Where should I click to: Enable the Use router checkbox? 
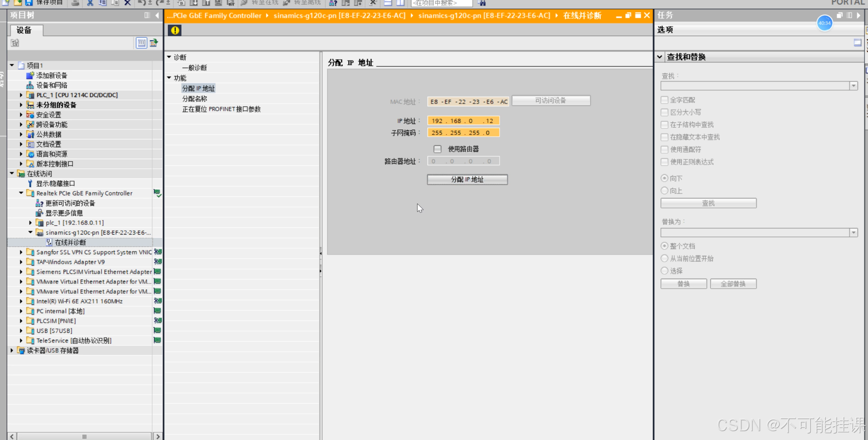tap(437, 149)
